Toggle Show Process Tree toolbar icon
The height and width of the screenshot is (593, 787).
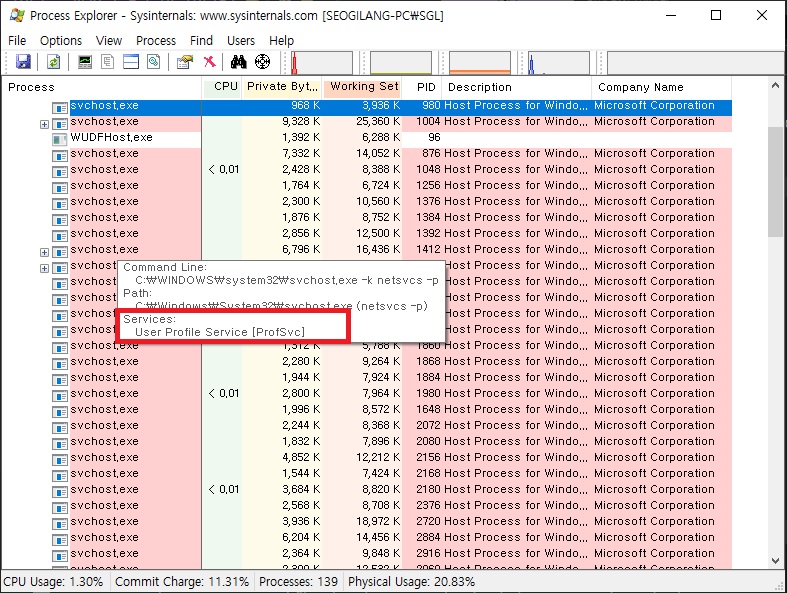click(107, 62)
